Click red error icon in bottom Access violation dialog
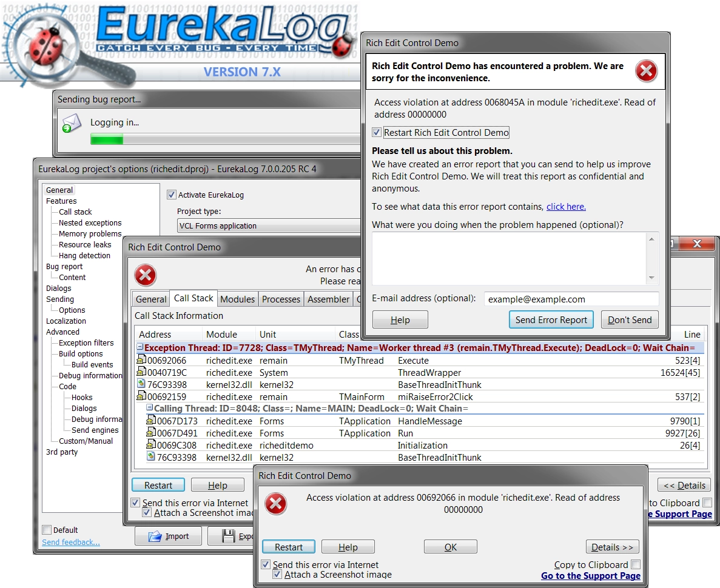 point(276,504)
